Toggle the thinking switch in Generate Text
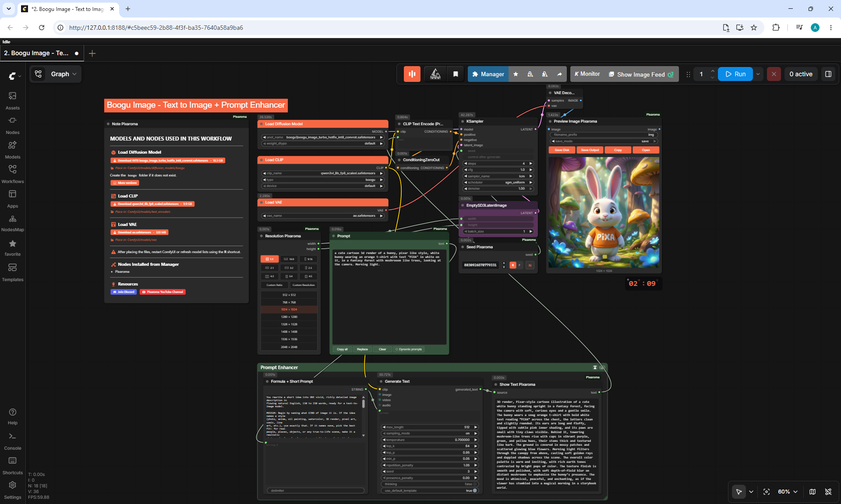Screen dimensions: 841x504 tap(430, 484)
